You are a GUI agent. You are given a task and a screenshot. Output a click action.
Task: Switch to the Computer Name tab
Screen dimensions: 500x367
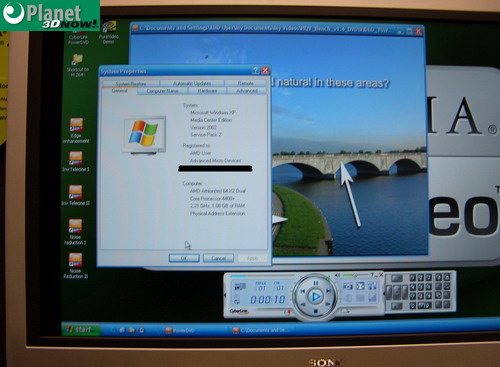pos(162,91)
